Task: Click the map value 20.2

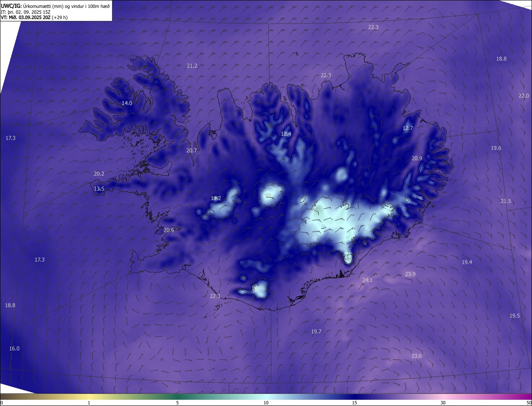Action: coord(99,174)
